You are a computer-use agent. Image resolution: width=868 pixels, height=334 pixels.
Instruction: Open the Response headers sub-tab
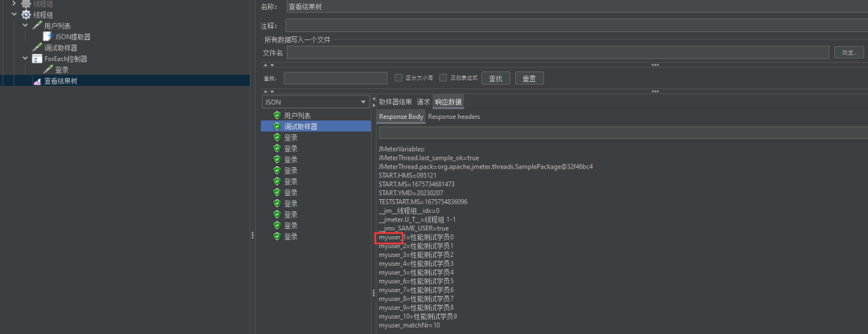pyautogui.click(x=454, y=116)
